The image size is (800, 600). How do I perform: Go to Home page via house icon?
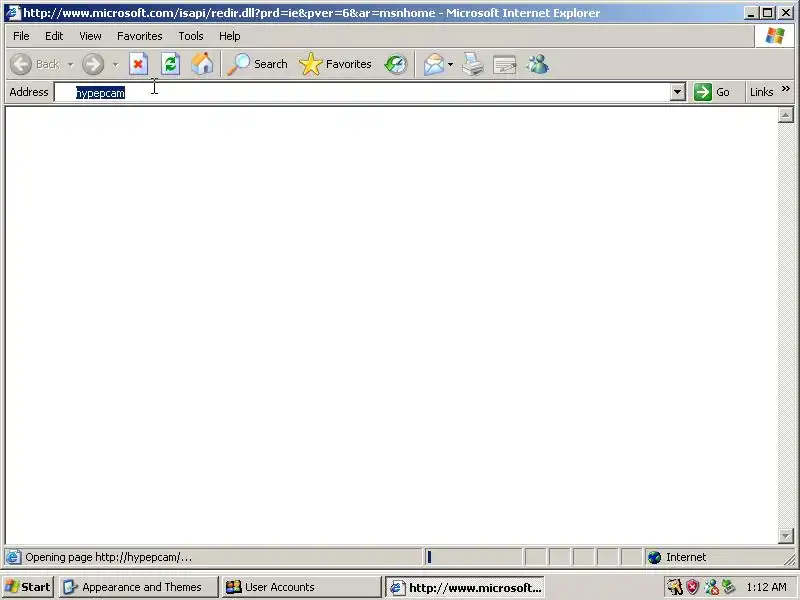[x=202, y=64]
